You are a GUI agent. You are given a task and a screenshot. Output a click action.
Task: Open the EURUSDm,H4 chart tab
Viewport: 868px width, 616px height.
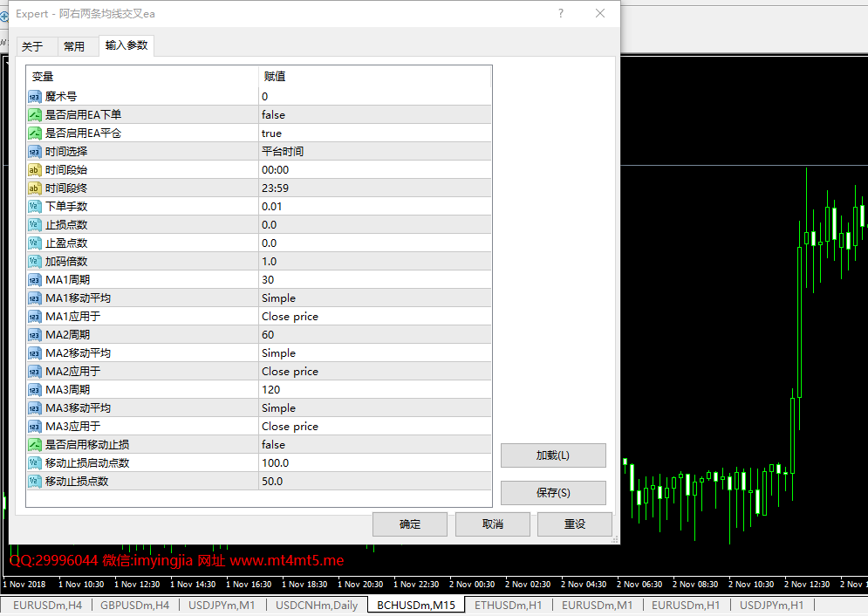pyautogui.click(x=48, y=606)
